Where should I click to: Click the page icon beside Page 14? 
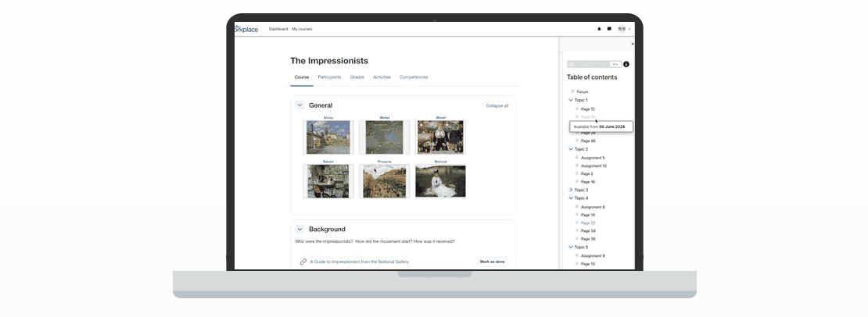click(577, 214)
